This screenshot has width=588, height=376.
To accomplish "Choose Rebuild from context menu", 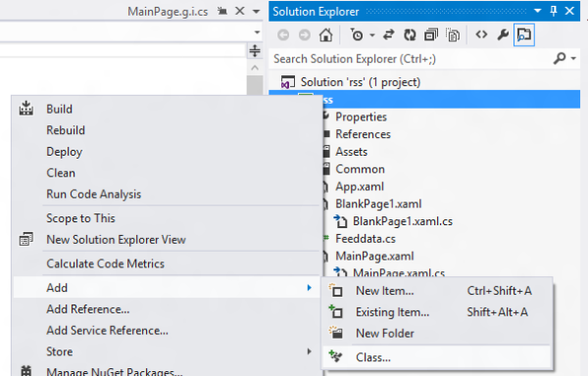I will pos(66,130).
